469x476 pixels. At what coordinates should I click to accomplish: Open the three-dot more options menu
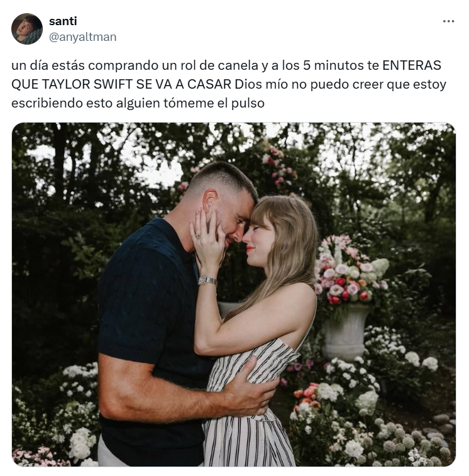tap(448, 21)
